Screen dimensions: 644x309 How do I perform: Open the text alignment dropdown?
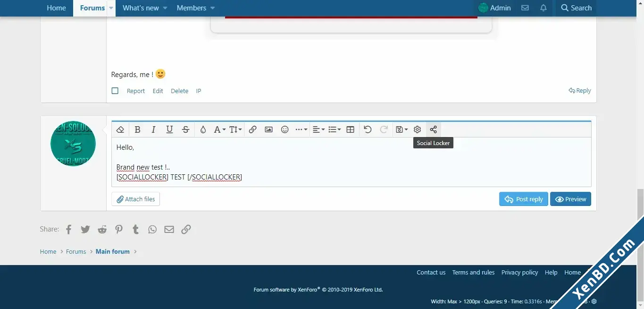(318, 129)
